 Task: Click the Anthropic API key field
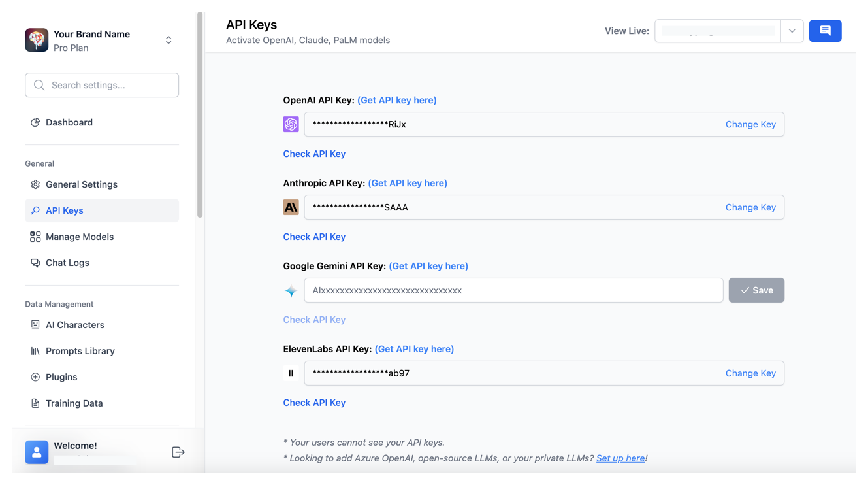(x=544, y=207)
